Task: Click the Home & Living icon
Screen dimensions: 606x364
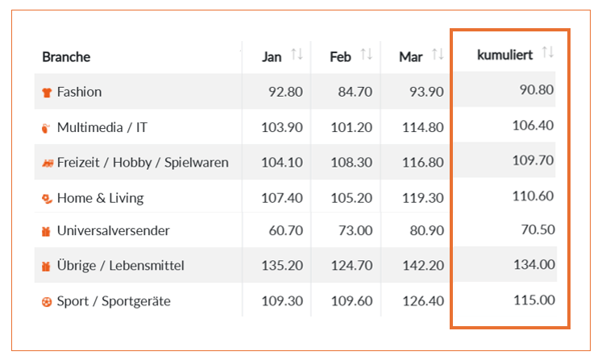Action: pyautogui.click(x=47, y=199)
